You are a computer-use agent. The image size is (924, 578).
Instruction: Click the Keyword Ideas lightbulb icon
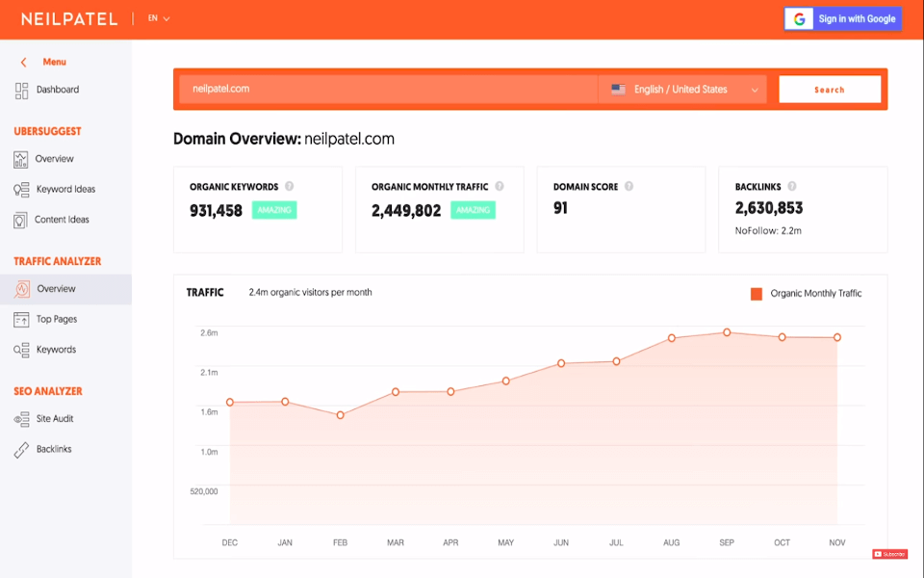tap(21, 190)
